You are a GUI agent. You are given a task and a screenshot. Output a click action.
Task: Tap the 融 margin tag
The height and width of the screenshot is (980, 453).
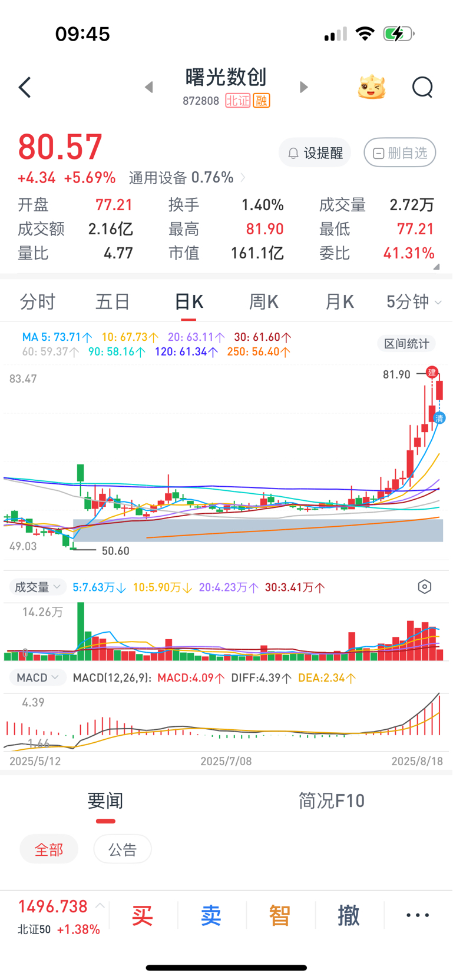(262, 101)
